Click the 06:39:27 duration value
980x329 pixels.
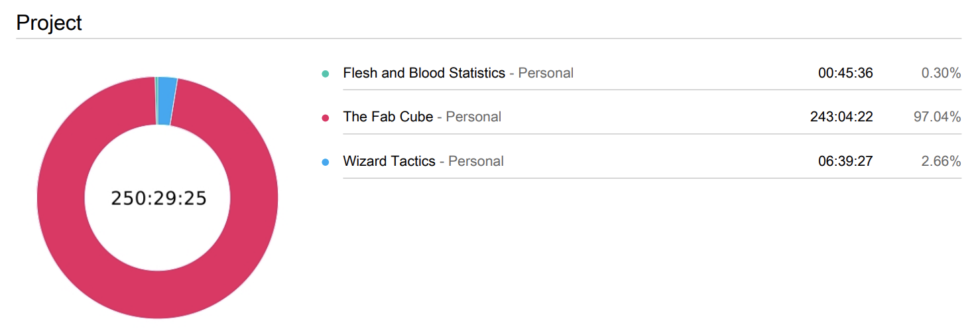[x=845, y=161]
